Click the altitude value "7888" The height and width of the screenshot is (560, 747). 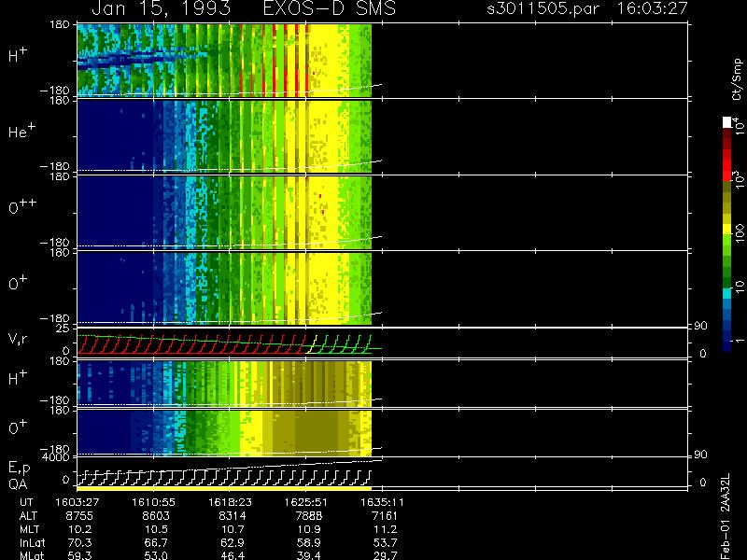[309, 516]
